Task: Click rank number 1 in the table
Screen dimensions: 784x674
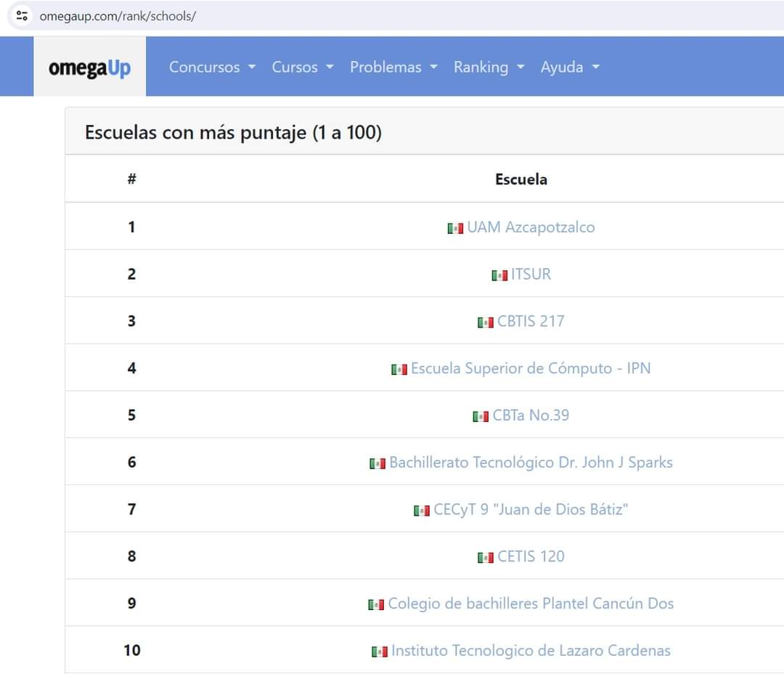Action: tap(131, 227)
